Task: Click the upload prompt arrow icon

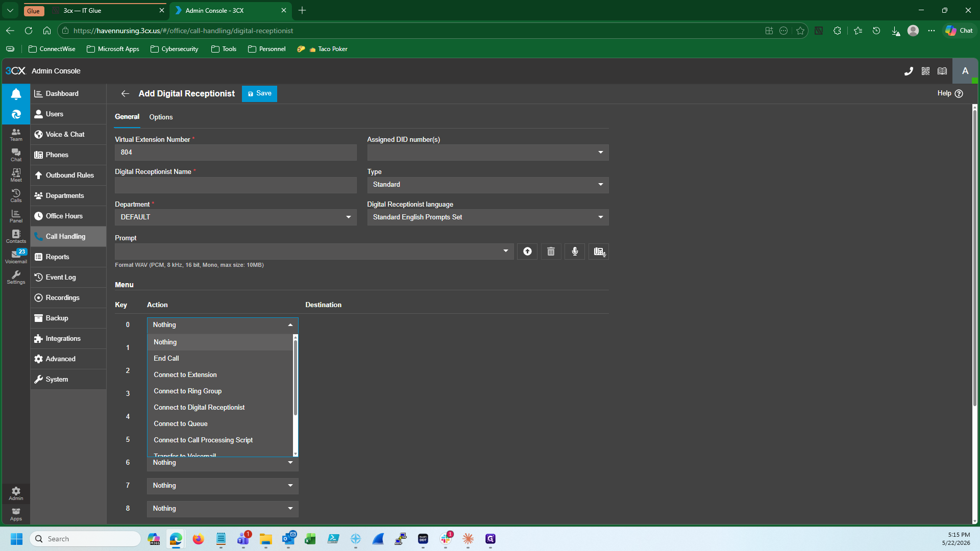Action: tap(527, 252)
